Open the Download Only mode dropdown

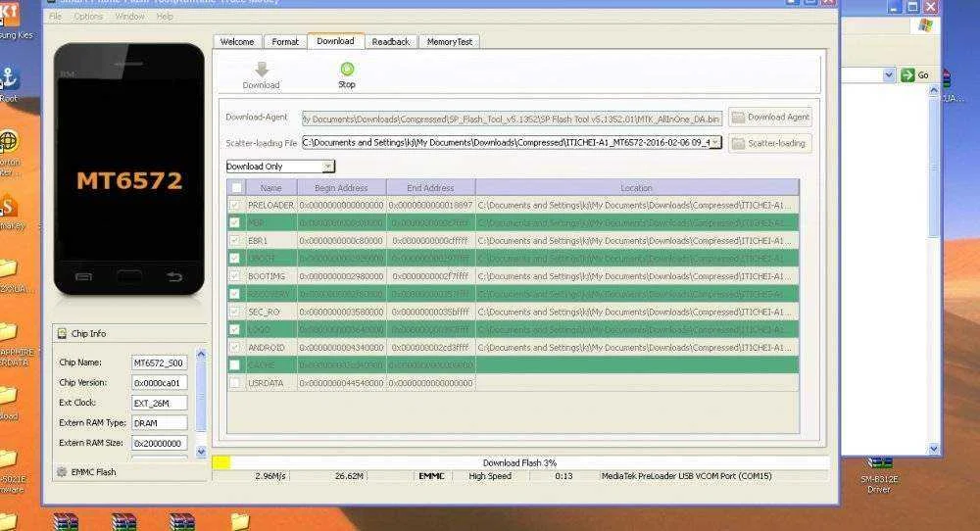click(x=328, y=167)
